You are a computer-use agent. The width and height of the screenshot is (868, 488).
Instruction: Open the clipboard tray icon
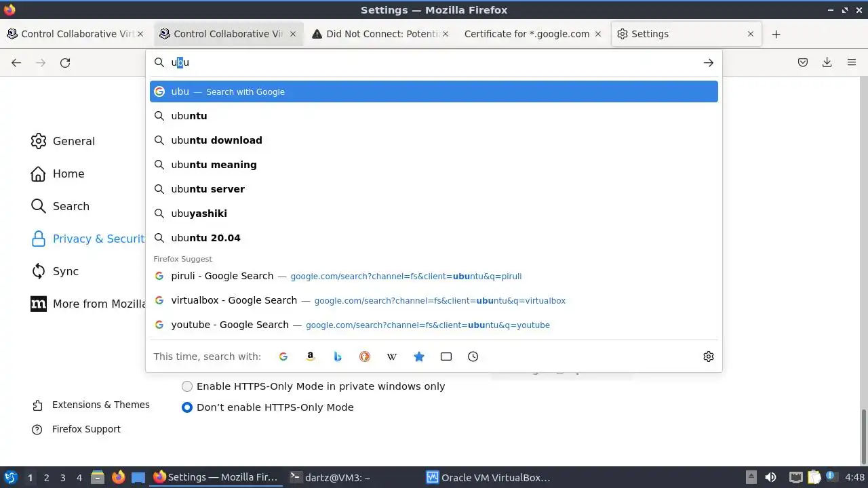coord(814,477)
